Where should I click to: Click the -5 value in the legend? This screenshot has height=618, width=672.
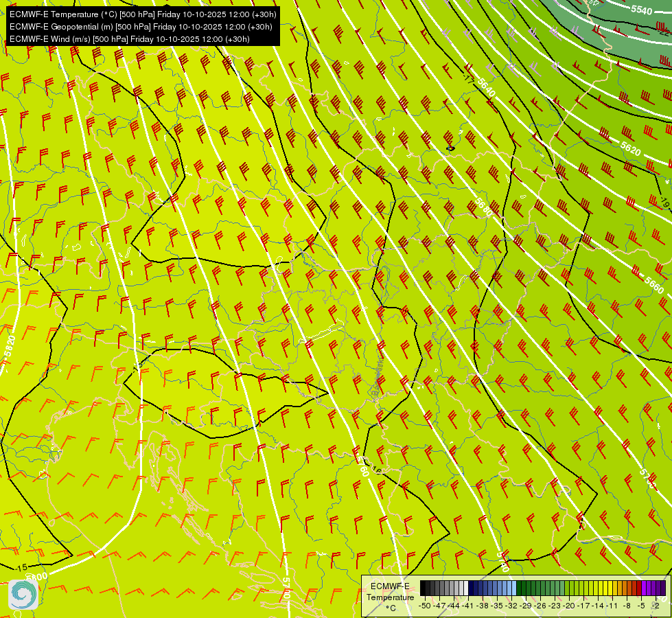641,606
